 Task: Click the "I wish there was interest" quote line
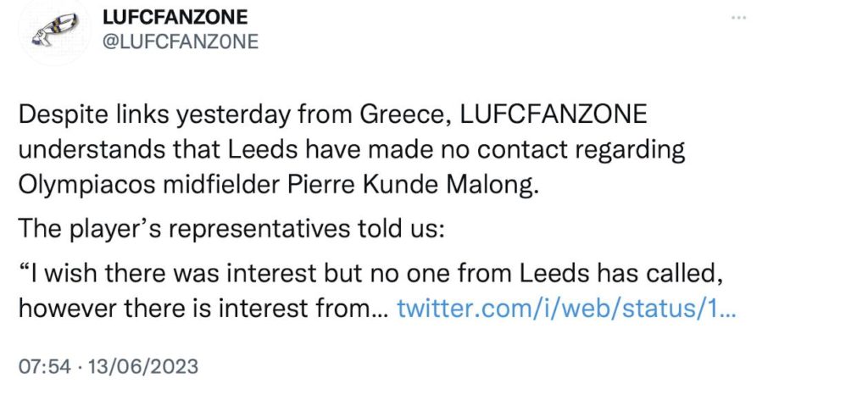(371, 273)
